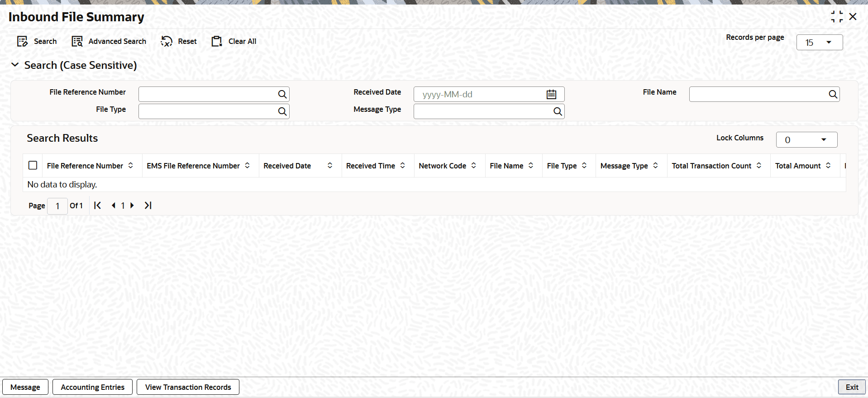Image resolution: width=868 pixels, height=398 pixels.
Task: Click the 'No data to display.' message
Action: pos(62,185)
